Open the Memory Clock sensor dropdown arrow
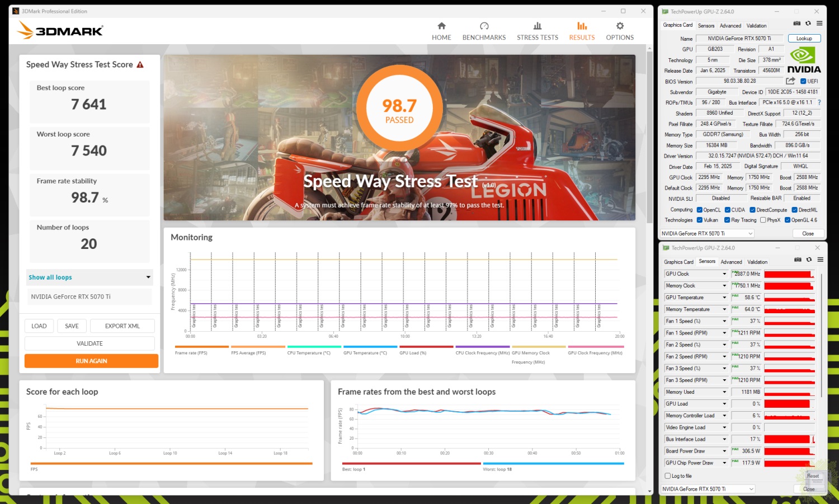 coord(724,286)
